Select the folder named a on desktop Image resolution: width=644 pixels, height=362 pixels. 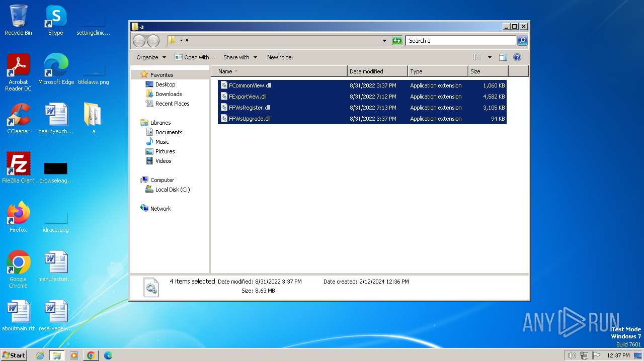tap(94, 119)
